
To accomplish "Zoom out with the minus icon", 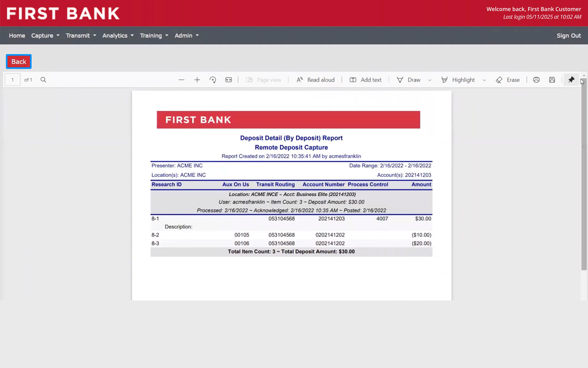I will [x=181, y=80].
